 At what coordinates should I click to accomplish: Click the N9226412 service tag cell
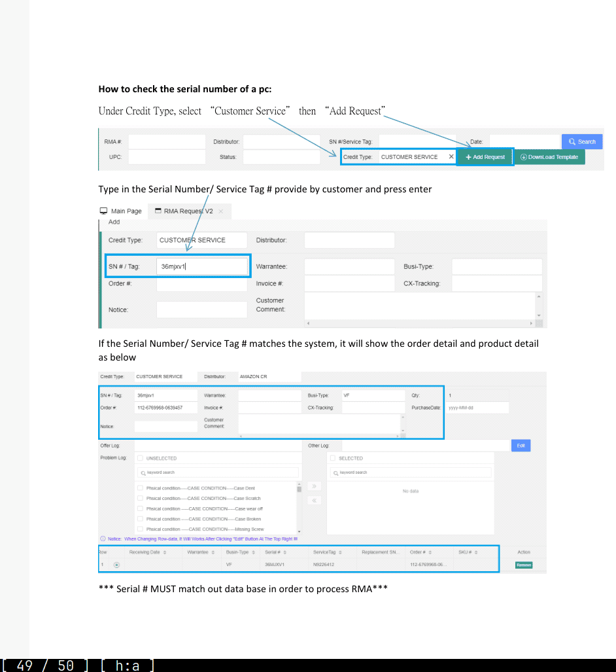point(324,565)
